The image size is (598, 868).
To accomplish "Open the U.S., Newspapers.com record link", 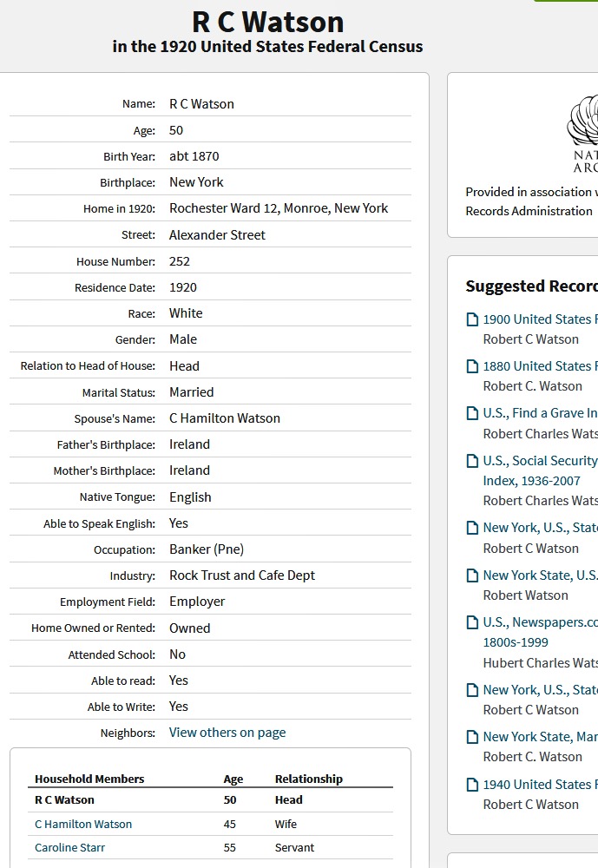I will [x=539, y=622].
